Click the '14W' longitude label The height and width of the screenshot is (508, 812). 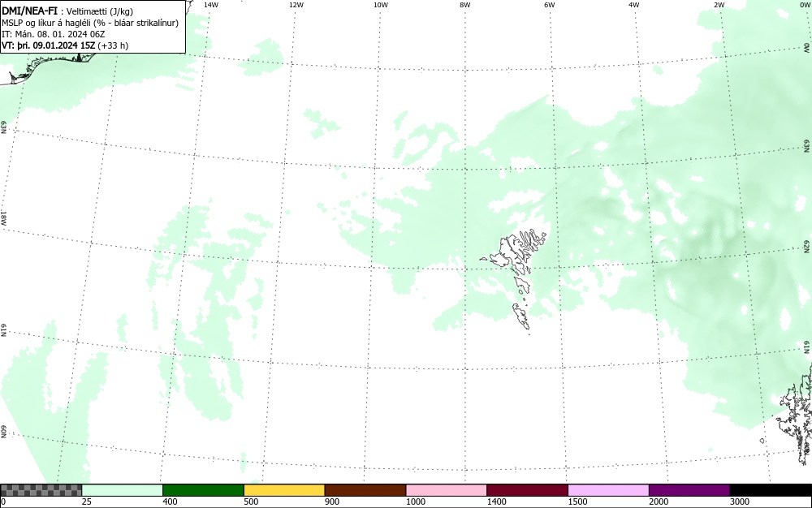211,5
